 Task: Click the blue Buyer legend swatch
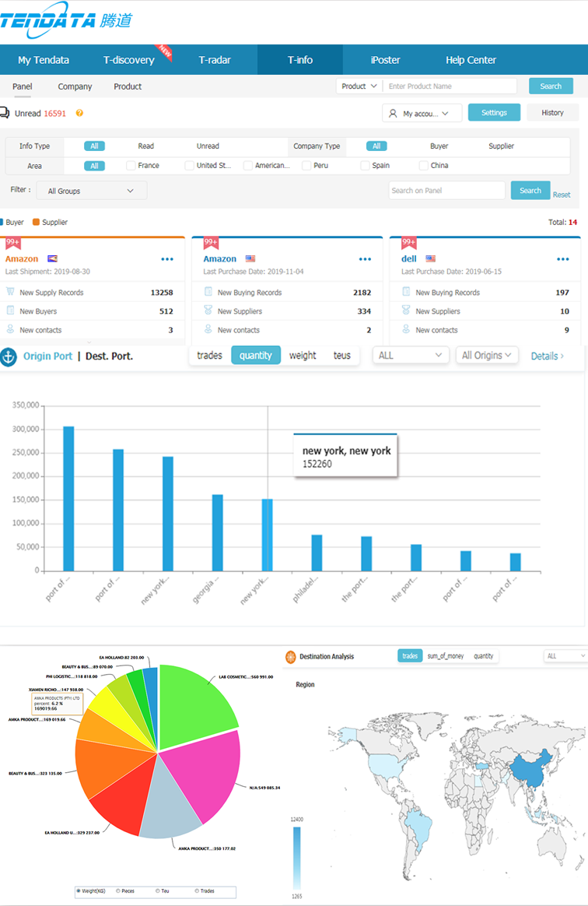pos(2,222)
